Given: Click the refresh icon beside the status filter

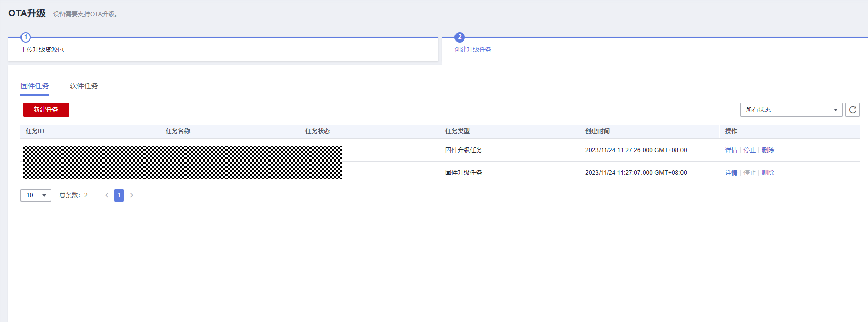Looking at the screenshot, I should [x=853, y=110].
